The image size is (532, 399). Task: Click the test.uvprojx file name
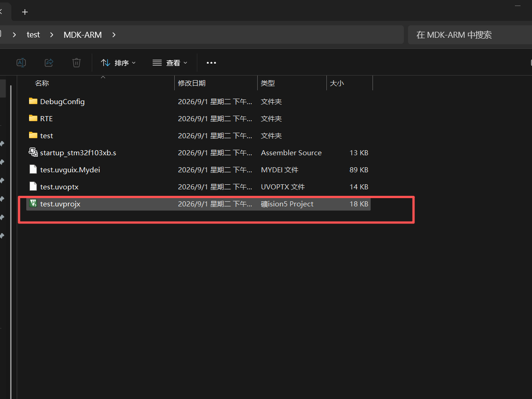point(60,204)
